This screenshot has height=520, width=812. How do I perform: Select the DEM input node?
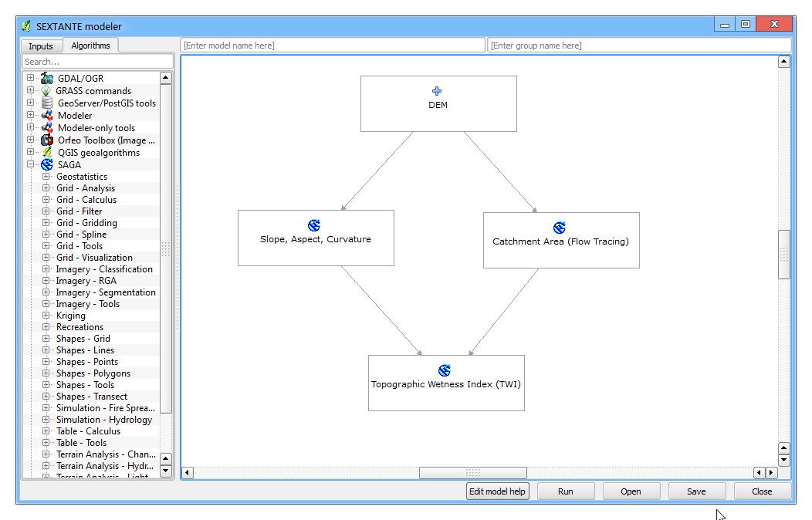(438, 103)
